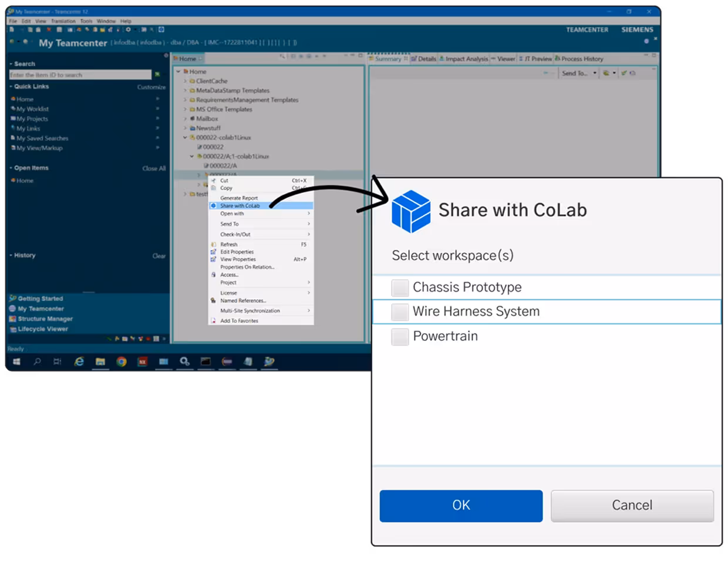Select View Properties in context menu
Screen dimensions: 728x562
click(261, 259)
